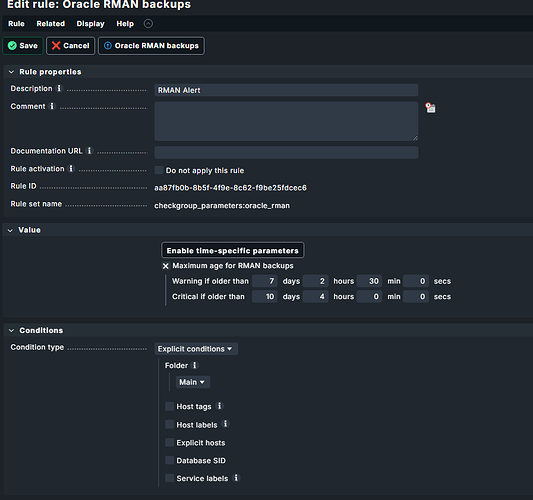This screenshot has width=533, height=500.
Task: Click the blue up-arrow icon on Oracle RMAN backups
Action: coord(108,46)
